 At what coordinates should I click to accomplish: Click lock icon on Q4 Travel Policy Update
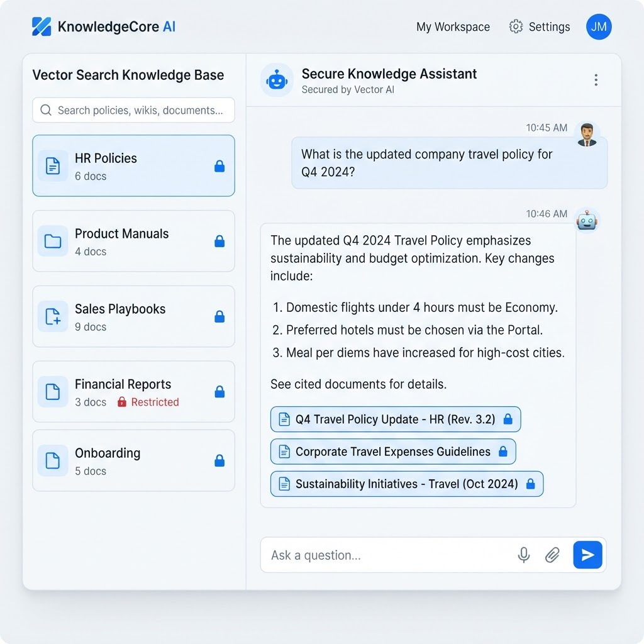tap(508, 419)
